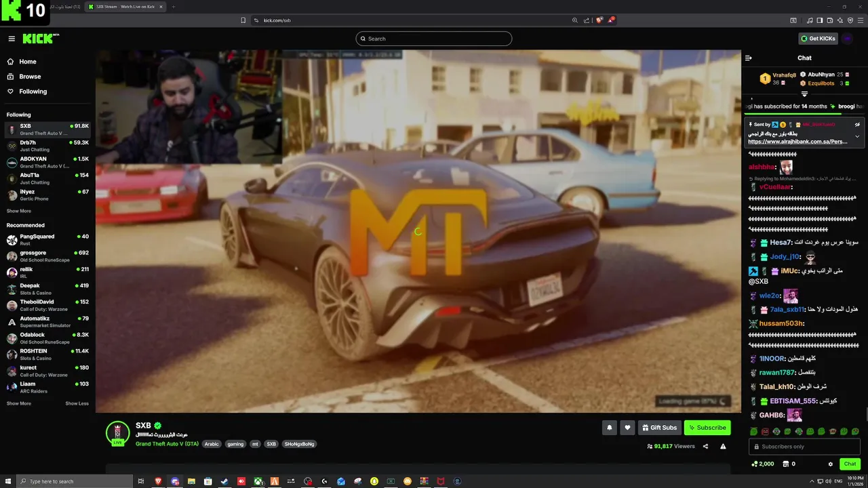The height and width of the screenshot is (488, 868).
Task: Open the user avatar menu
Action: (848, 39)
